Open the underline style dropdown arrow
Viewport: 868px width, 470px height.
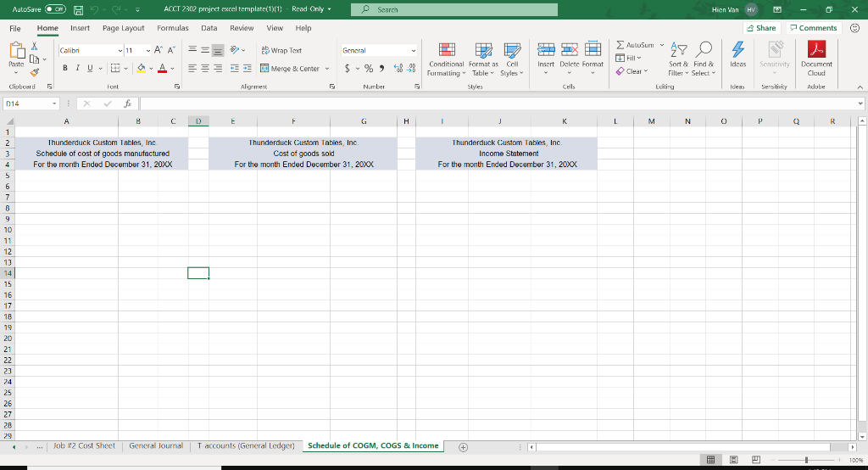point(100,68)
